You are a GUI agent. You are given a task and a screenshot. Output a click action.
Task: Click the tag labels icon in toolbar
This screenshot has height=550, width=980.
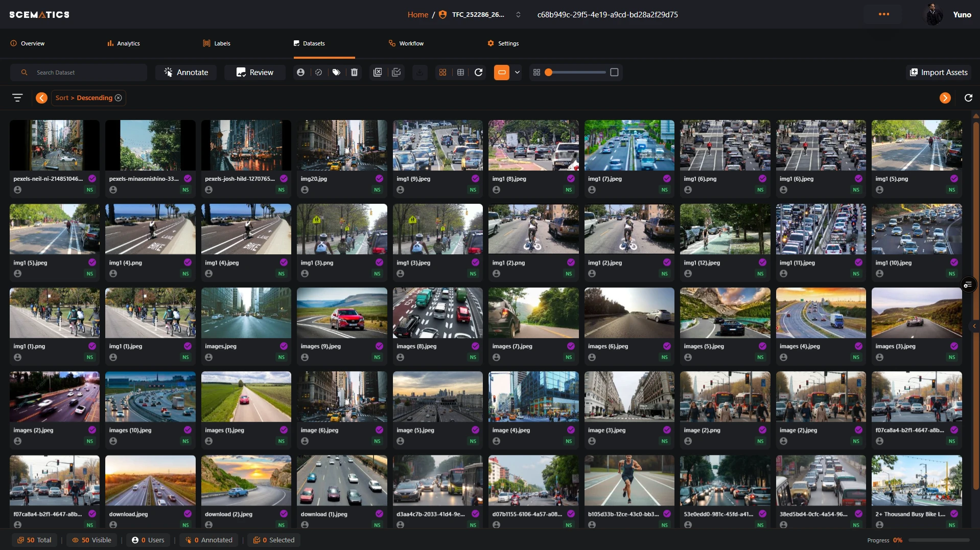[x=336, y=73]
